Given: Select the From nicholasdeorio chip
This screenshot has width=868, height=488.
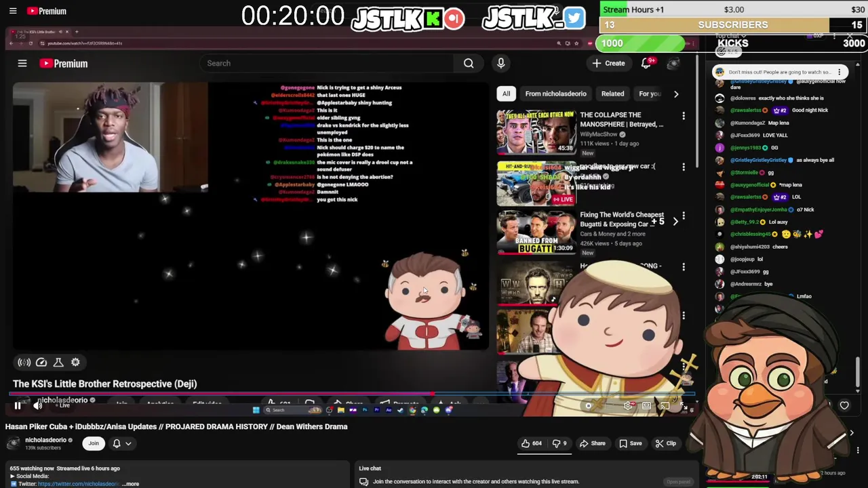Looking at the screenshot, I should pos(555,94).
